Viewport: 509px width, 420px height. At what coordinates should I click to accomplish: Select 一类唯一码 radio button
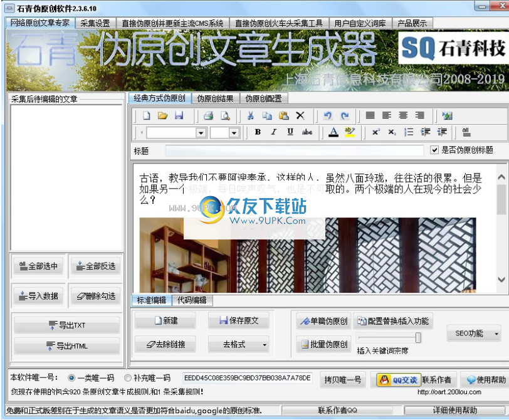pyautogui.click(x=71, y=378)
